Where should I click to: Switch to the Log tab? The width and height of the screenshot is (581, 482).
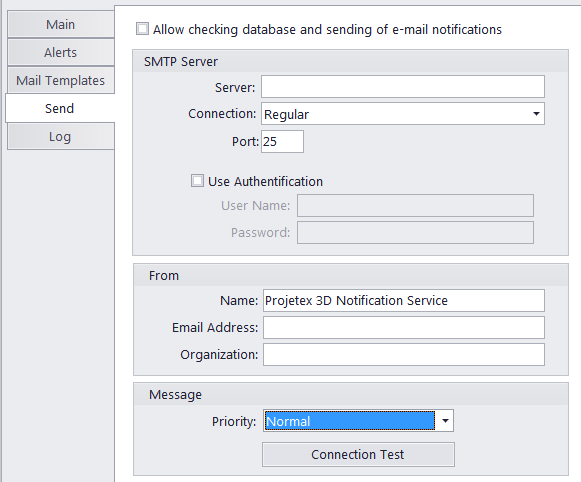(x=60, y=137)
